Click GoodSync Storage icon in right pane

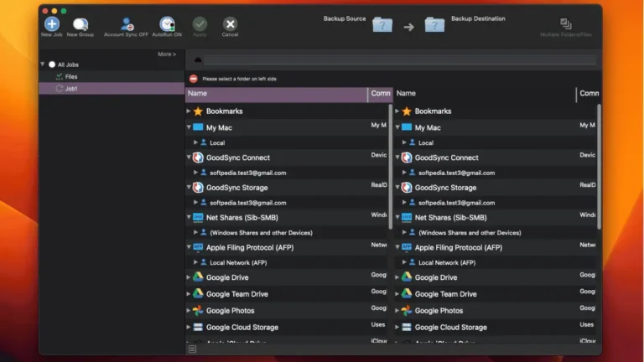pos(407,187)
